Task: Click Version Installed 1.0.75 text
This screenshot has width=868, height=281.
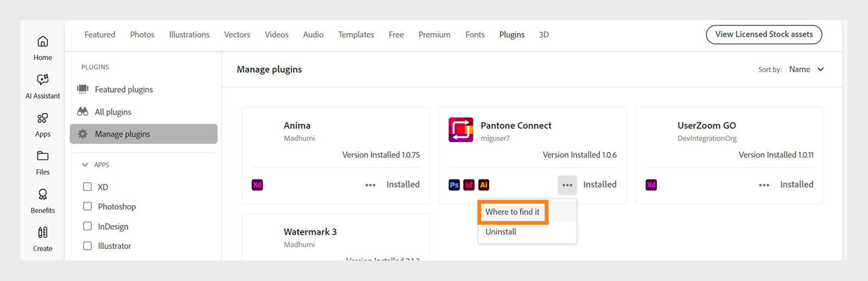Action: coord(381,155)
